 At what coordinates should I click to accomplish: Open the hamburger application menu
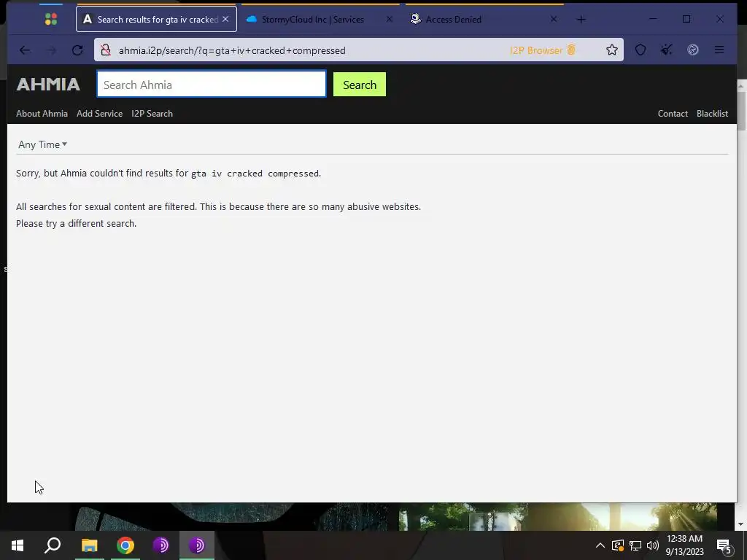(719, 50)
